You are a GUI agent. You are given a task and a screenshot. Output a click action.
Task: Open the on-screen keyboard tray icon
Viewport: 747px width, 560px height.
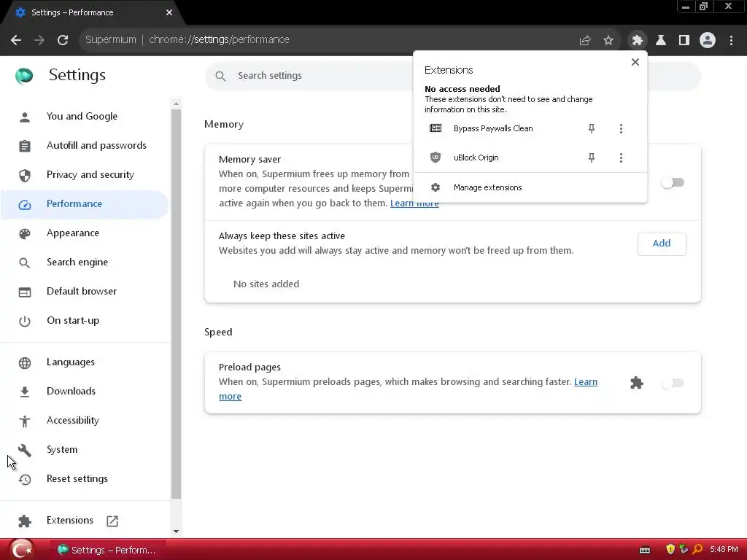[645, 550]
